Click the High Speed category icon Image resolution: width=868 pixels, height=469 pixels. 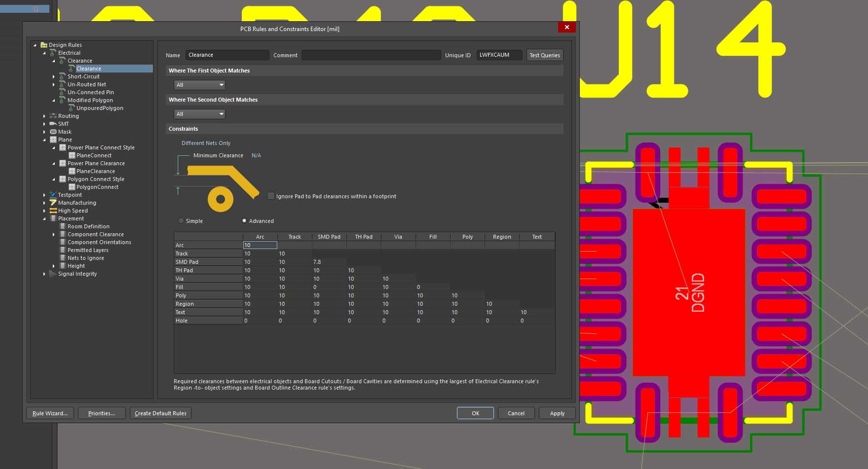point(53,211)
